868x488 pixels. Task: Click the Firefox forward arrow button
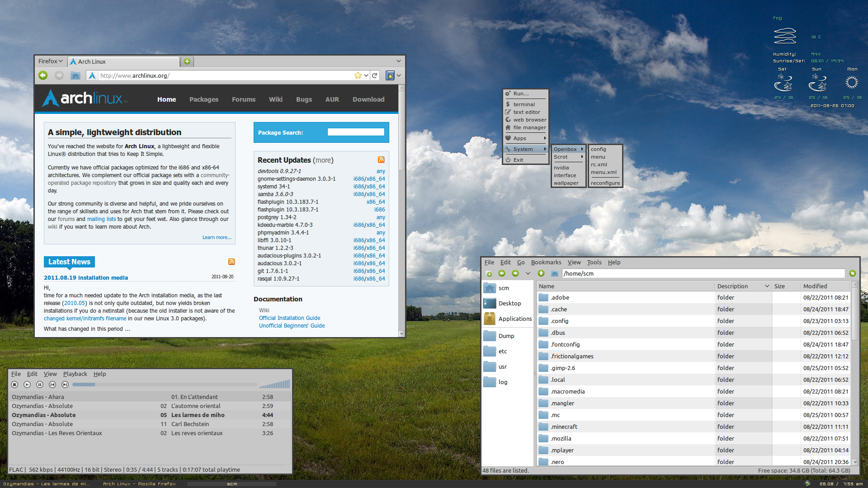click(59, 75)
